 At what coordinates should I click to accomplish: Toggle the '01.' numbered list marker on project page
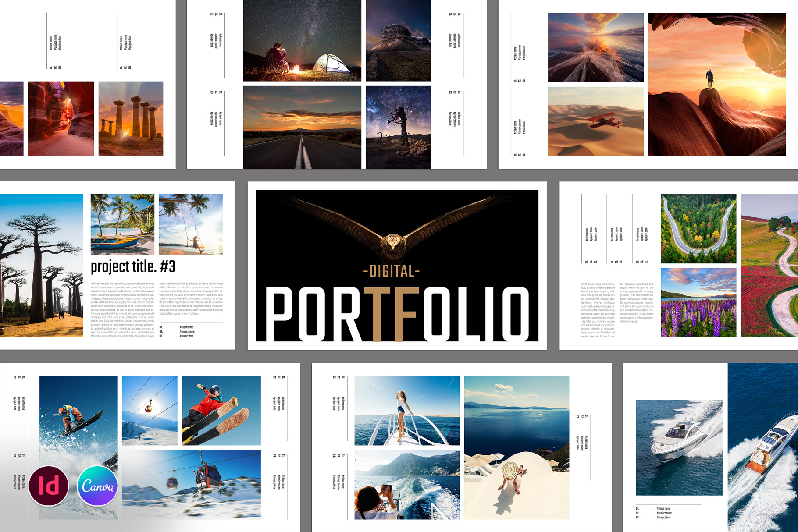pyautogui.click(x=161, y=327)
